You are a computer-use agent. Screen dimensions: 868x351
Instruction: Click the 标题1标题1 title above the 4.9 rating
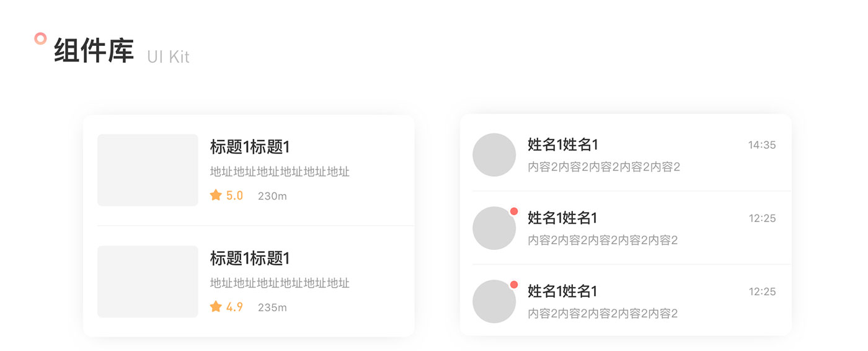pyautogui.click(x=250, y=258)
